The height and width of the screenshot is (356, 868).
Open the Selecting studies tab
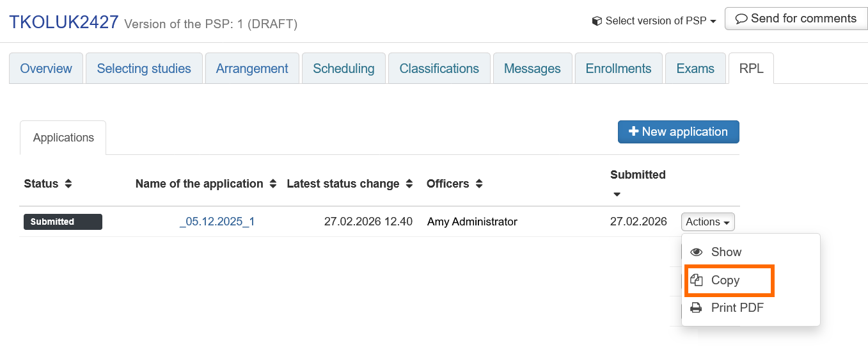[144, 69]
